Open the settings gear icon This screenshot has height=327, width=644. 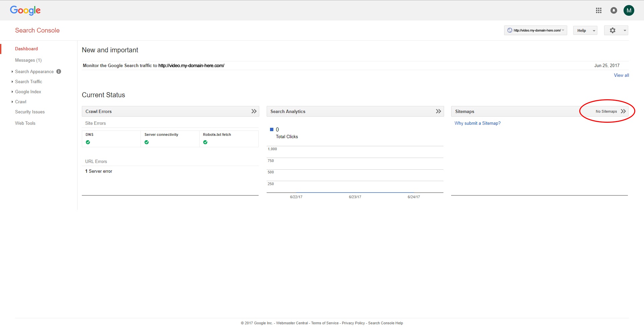612,31
